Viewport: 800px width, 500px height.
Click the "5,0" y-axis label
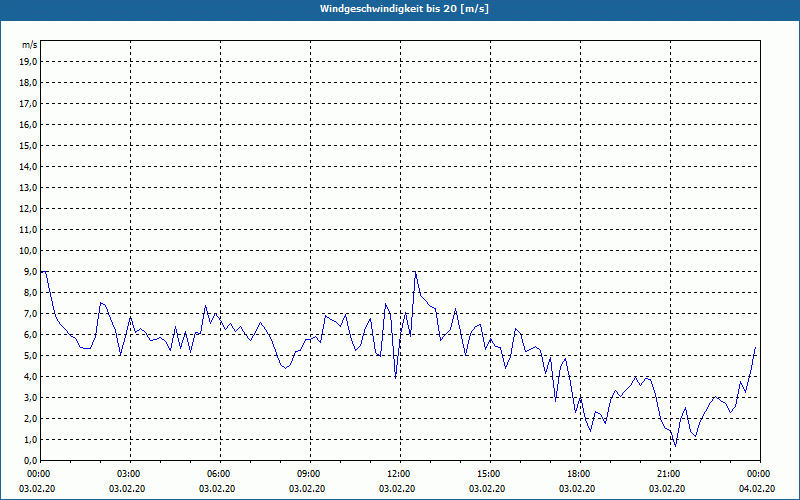click(x=30, y=356)
